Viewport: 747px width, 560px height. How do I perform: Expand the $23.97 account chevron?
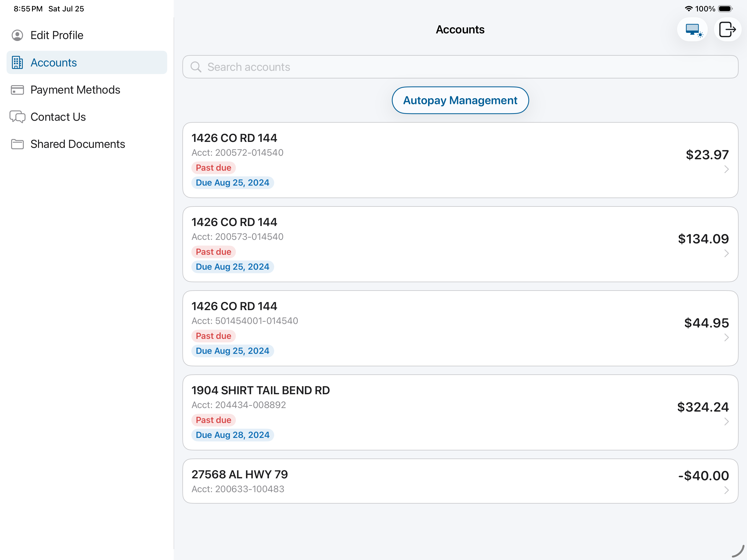(x=726, y=169)
